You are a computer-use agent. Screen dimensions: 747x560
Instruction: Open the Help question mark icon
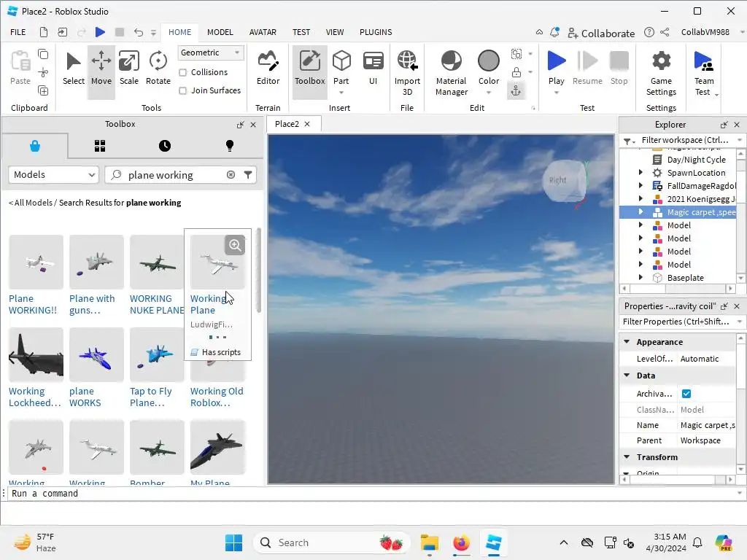[649, 32]
